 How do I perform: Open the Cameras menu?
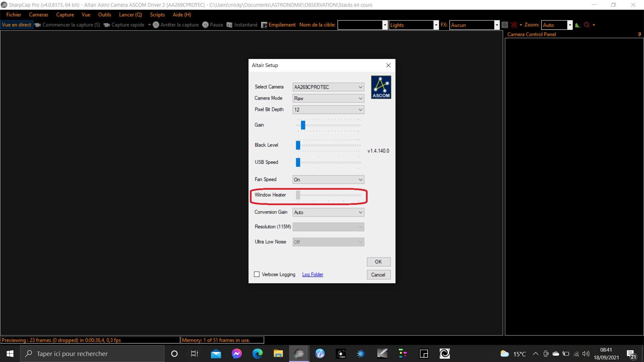point(39,15)
